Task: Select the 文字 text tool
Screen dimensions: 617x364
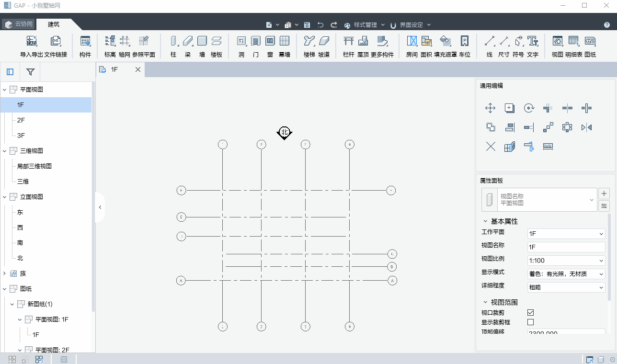Action: coord(533,46)
